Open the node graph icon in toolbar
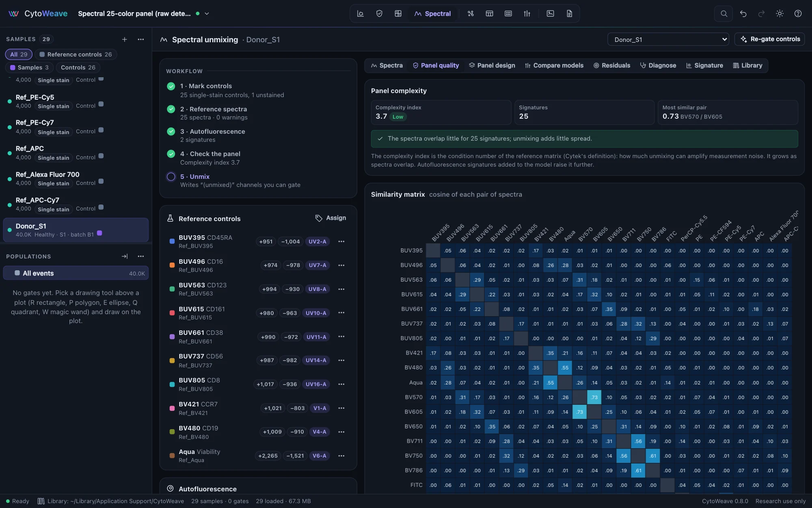812x508 pixels. coord(471,13)
